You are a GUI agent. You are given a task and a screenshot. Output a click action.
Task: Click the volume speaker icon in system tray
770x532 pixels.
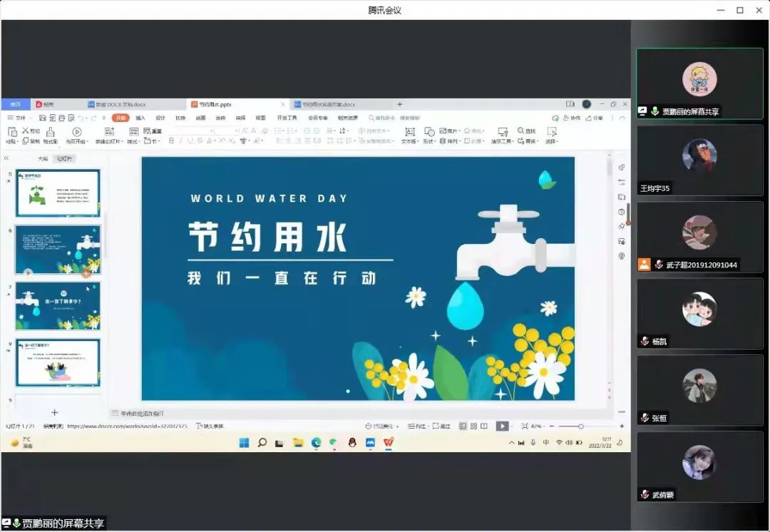[x=569, y=443]
